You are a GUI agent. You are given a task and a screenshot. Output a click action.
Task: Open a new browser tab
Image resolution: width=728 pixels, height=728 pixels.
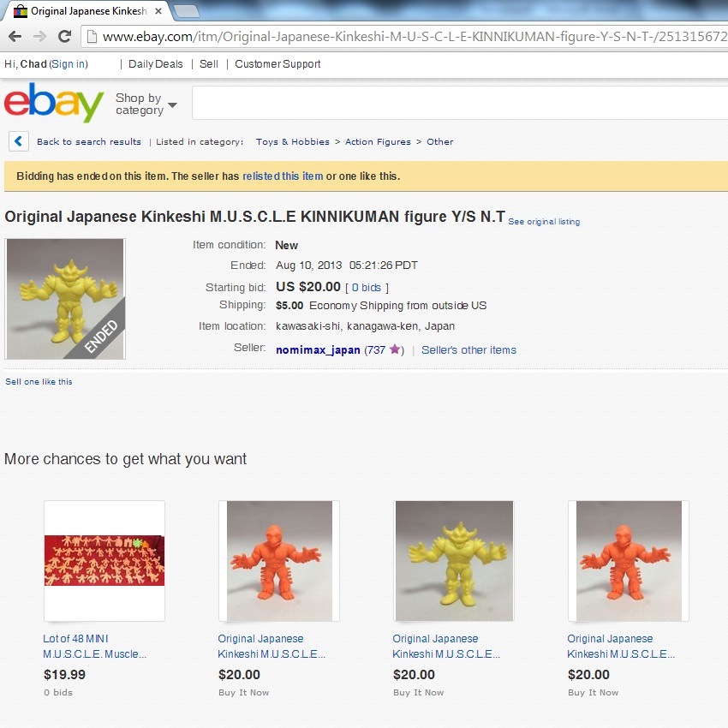(x=186, y=11)
